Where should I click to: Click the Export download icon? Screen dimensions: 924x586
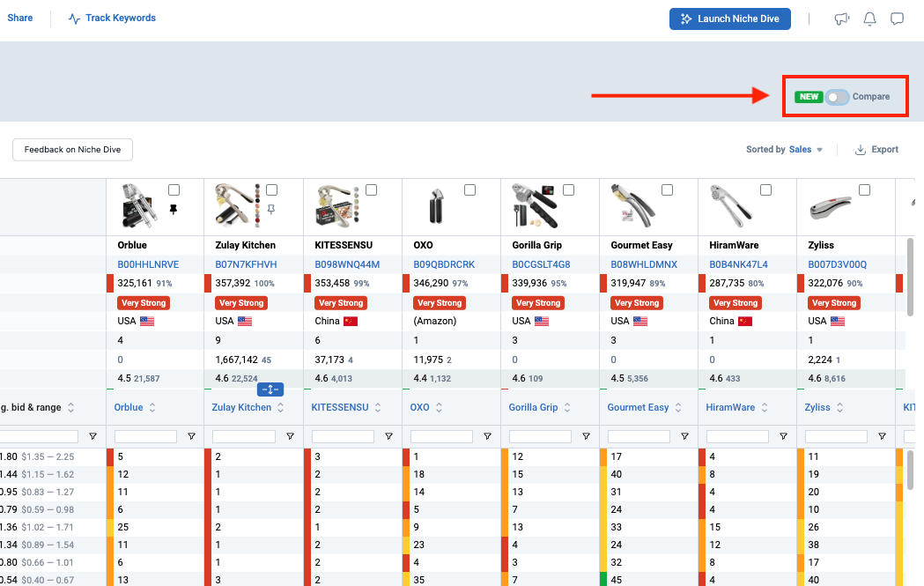click(x=861, y=150)
